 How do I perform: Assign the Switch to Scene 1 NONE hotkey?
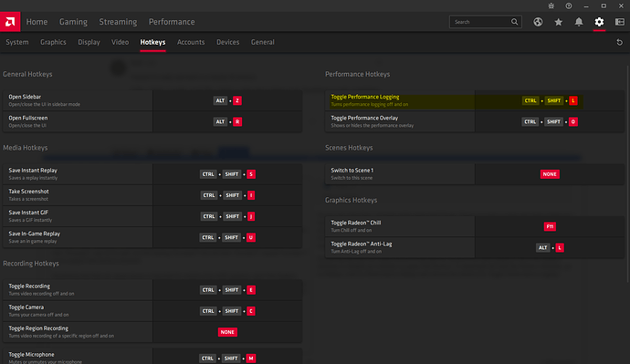(550, 174)
